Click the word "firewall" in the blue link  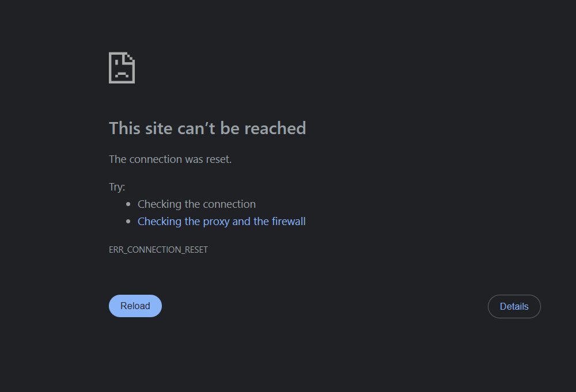pyautogui.click(x=289, y=221)
